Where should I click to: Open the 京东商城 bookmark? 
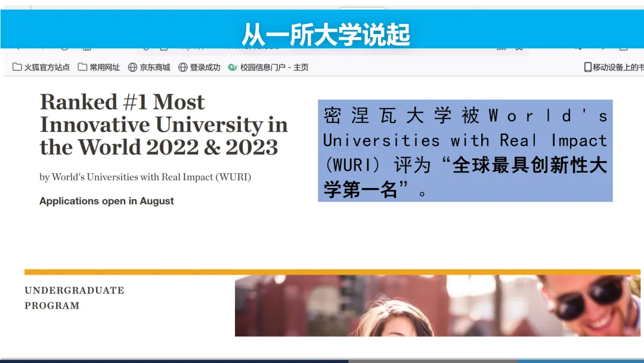click(149, 67)
